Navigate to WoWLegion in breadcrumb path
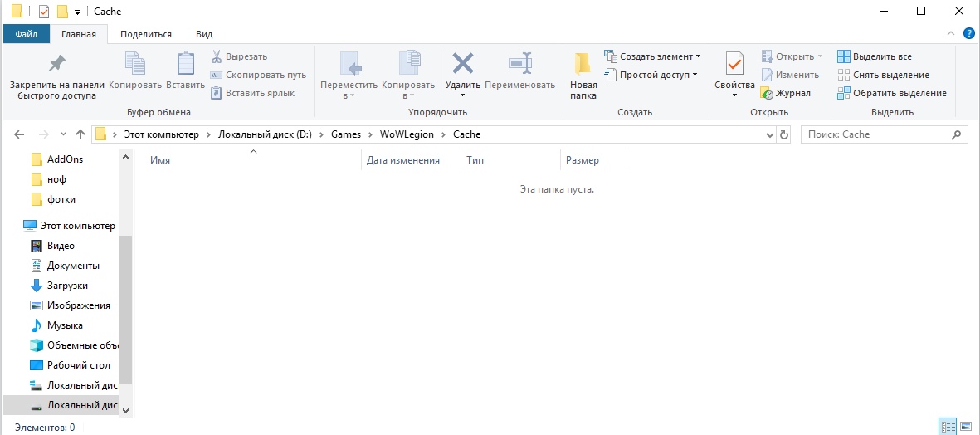Image resolution: width=980 pixels, height=435 pixels. point(404,134)
